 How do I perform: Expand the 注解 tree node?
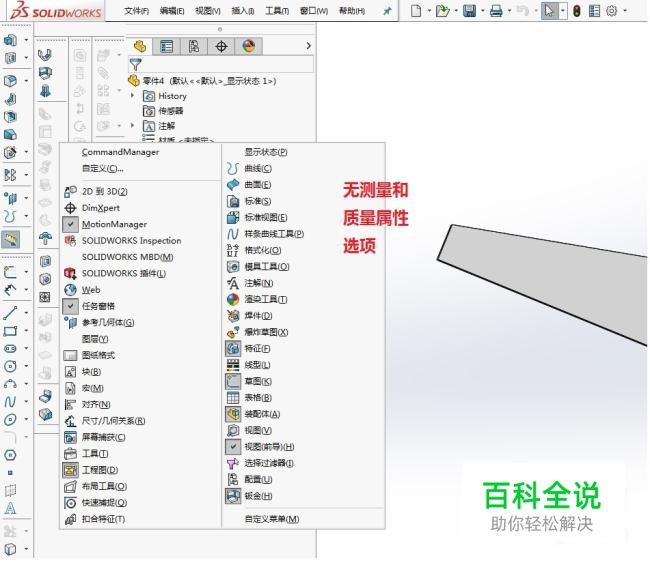tap(133, 125)
